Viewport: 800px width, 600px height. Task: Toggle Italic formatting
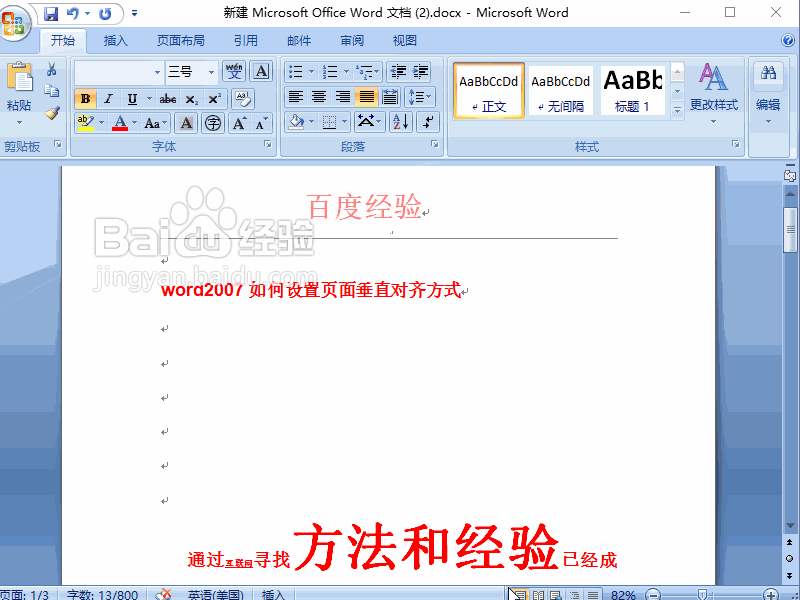click(108, 99)
